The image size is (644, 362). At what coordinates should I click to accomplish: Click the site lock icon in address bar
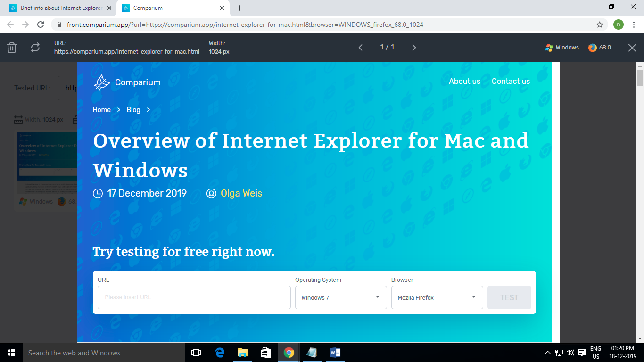click(x=59, y=25)
